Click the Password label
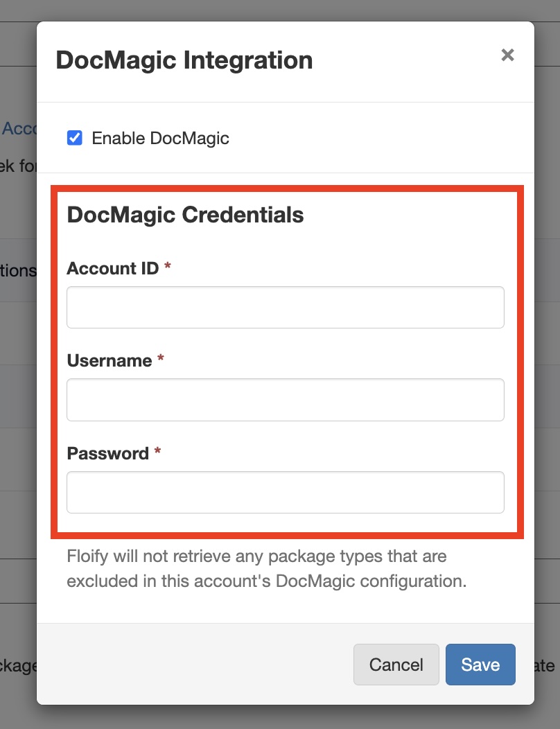Image resolution: width=560 pixels, height=729 pixels. coord(106,453)
